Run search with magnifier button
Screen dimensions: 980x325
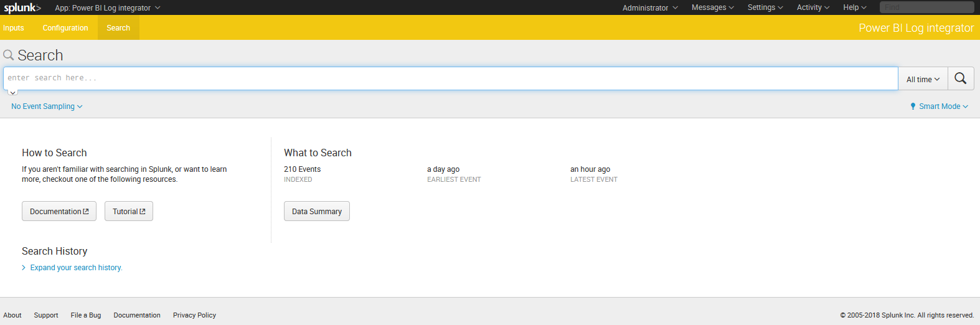pos(961,78)
